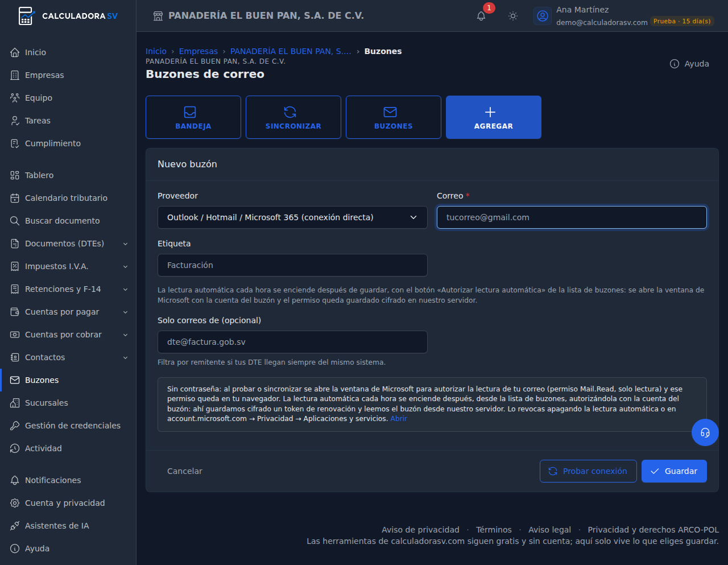Click the Cumplimiento icon in sidebar

15,143
